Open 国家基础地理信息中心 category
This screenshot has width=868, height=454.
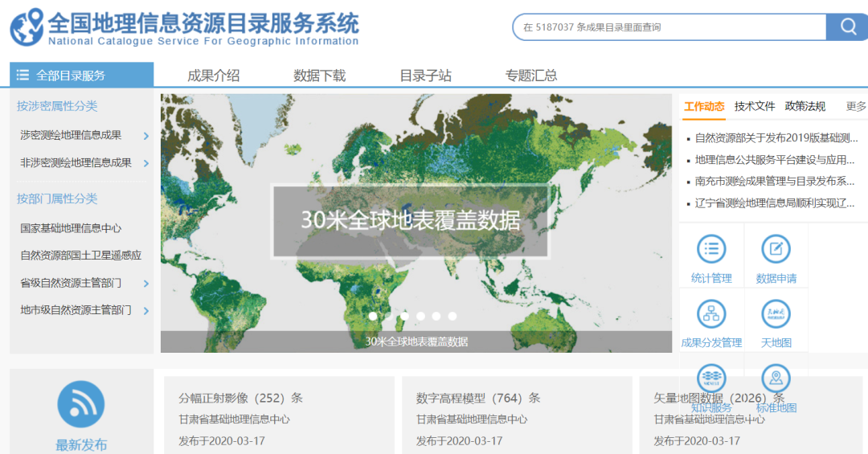click(x=71, y=228)
